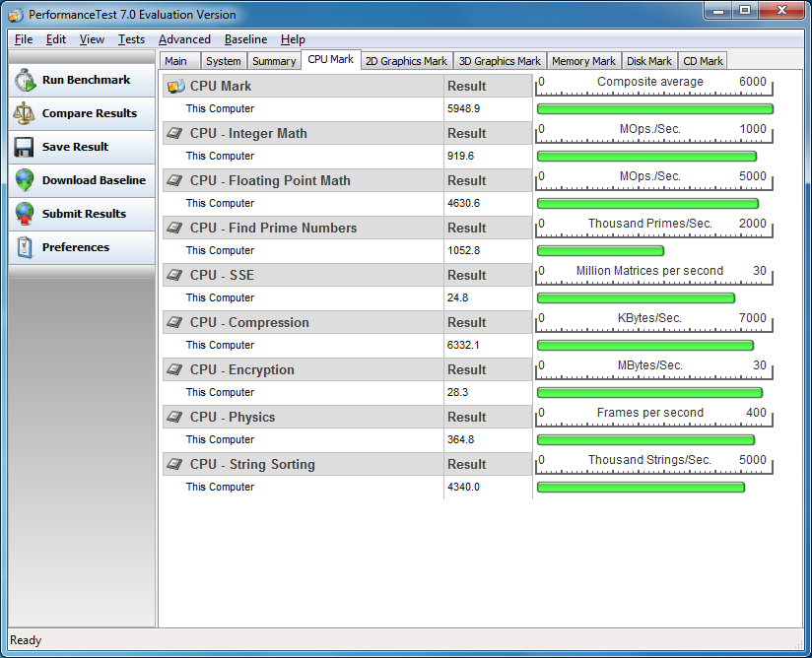812x658 pixels.
Task: Select the Encryption result 28.3
Action: click(457, 392)
